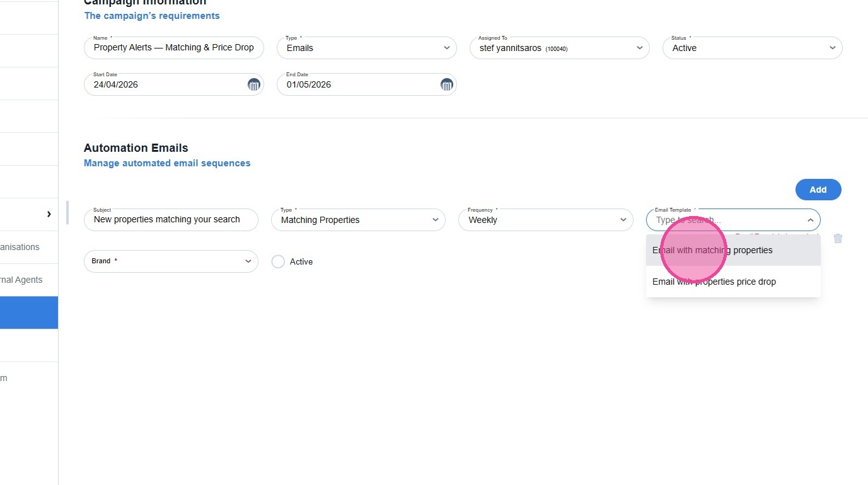
Task: Open the Status dropdown showing Active
Action: [x=753, y=48]
